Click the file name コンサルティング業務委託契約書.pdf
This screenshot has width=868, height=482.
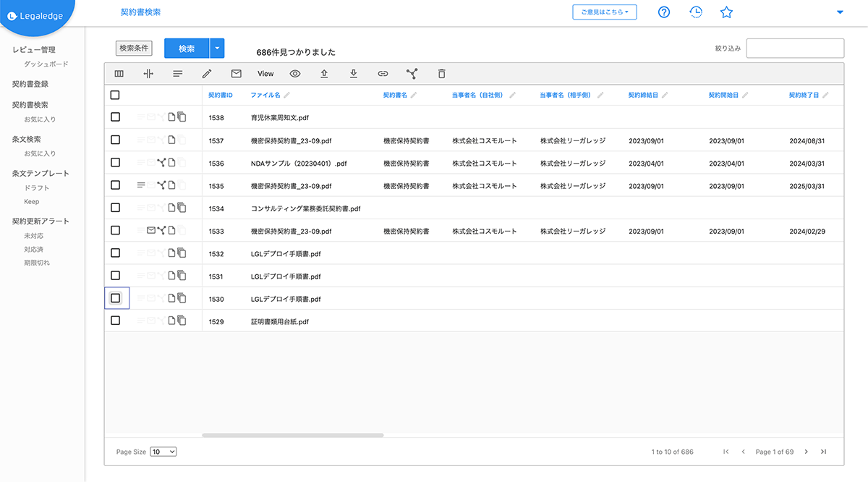click(305, 208)
